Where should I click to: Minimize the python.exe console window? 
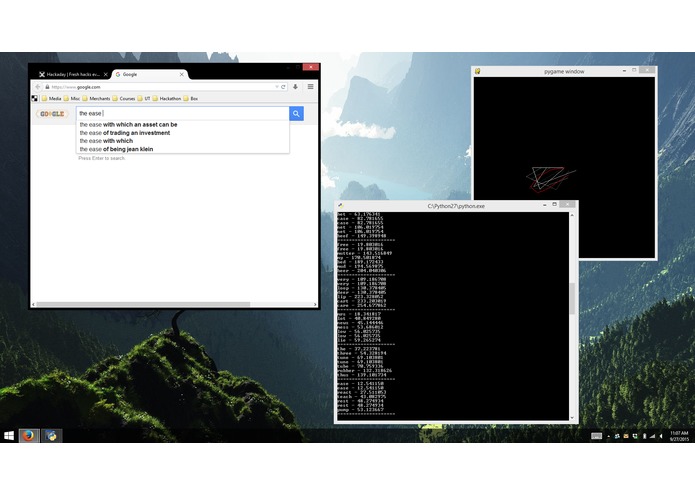[544, 205]
